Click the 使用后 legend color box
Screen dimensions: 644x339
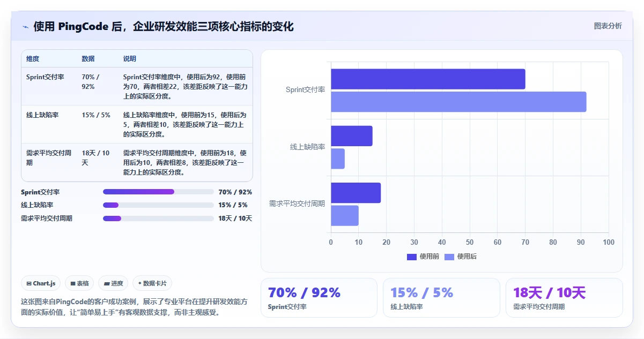click(x=449, y=257)
